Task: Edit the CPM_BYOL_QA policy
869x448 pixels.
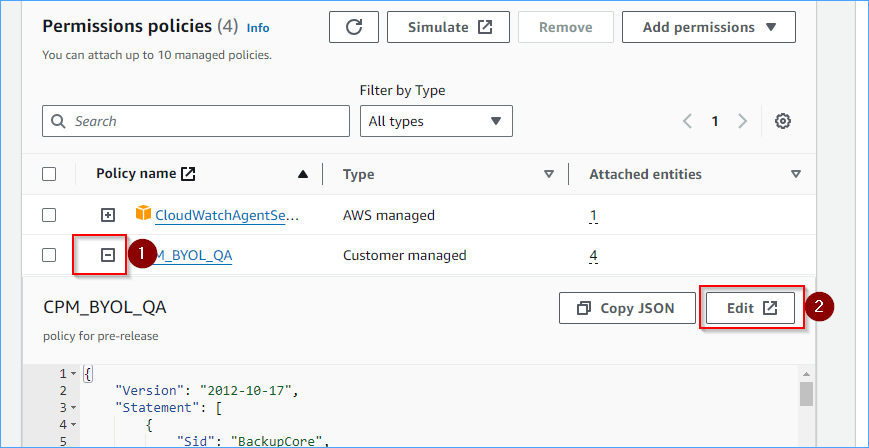Action: (750, 308)
